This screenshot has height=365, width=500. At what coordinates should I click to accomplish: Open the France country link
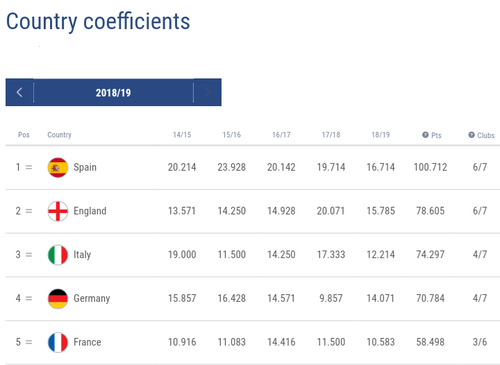(87, 342)
